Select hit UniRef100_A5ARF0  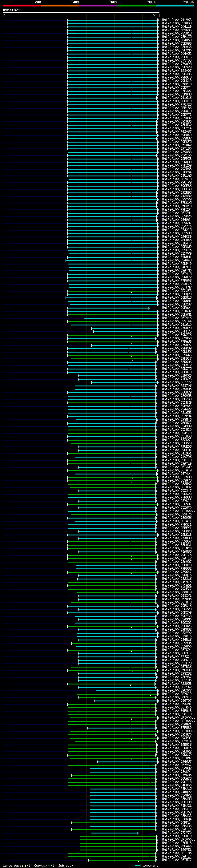point(177,84)
